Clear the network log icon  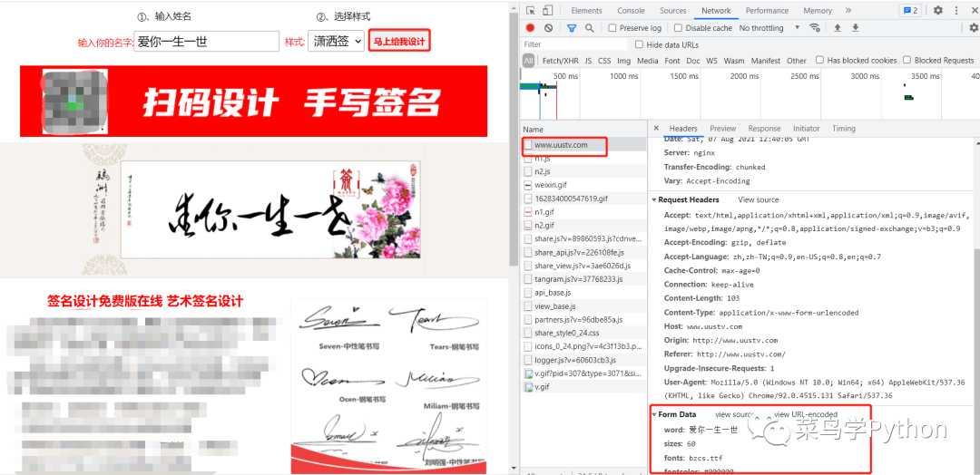(548, 28)
